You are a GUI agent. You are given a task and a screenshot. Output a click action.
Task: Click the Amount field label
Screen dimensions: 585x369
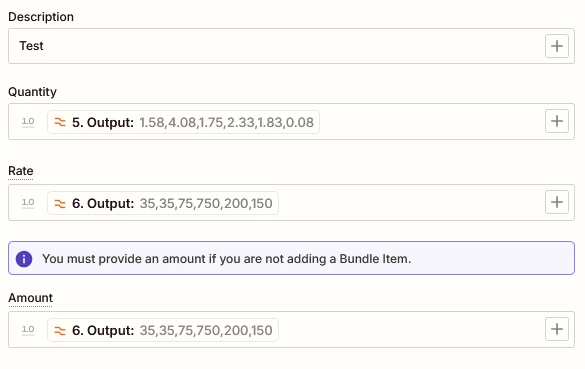pos(31,298)
